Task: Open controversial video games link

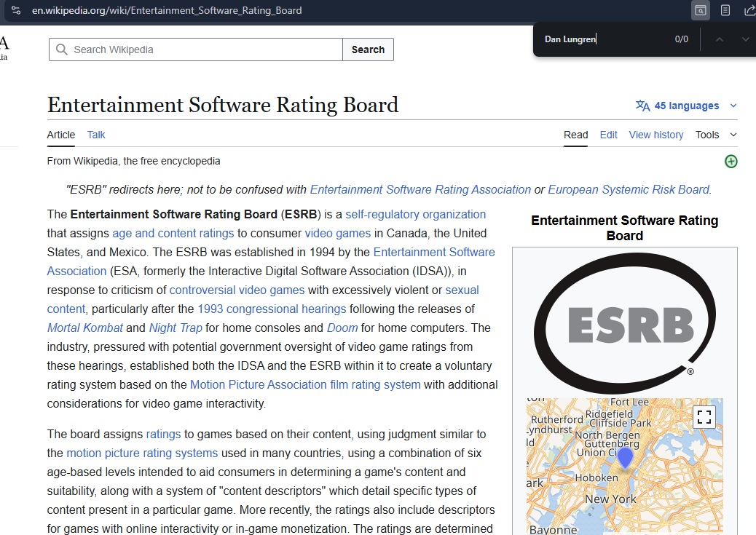Action: point(237,290)
